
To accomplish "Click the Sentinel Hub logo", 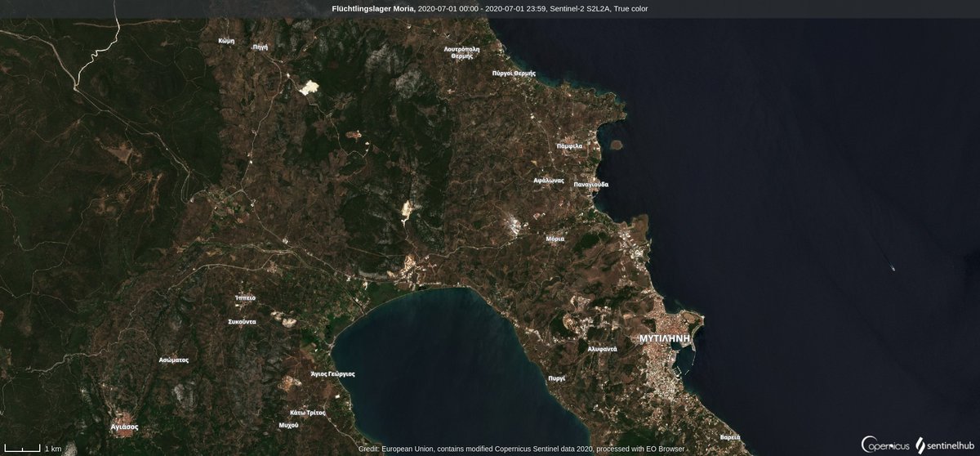I will [946, 445].
